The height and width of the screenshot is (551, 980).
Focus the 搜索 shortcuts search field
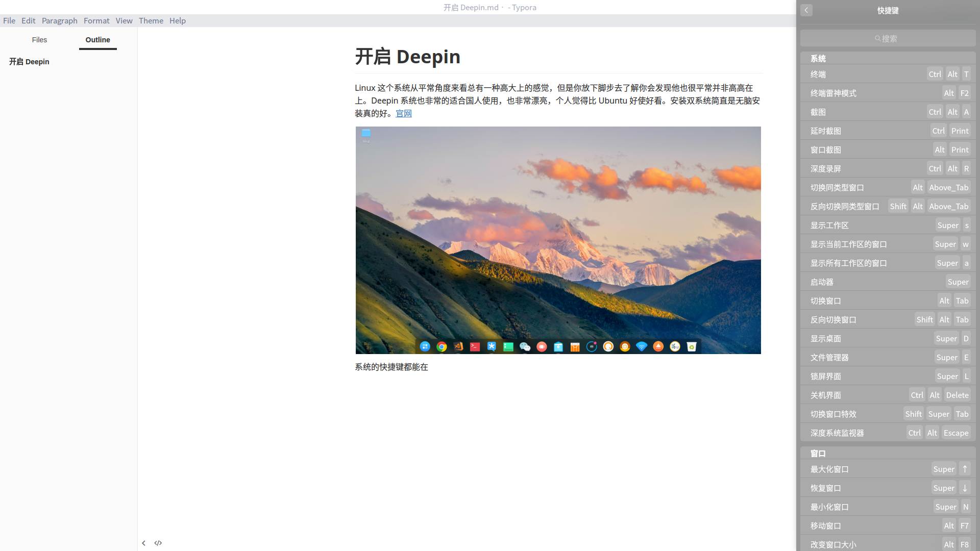pyautogui.click(x=888, y=38)
